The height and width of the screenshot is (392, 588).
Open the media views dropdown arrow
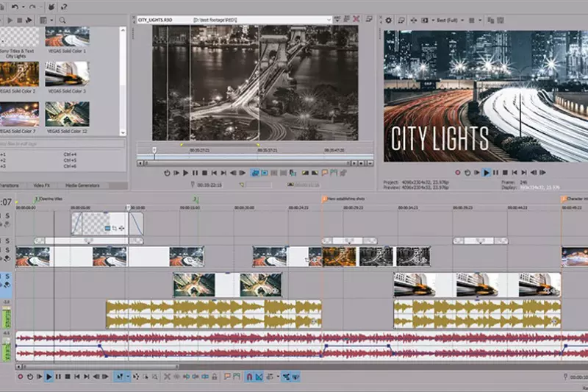(x=51, y=21)
